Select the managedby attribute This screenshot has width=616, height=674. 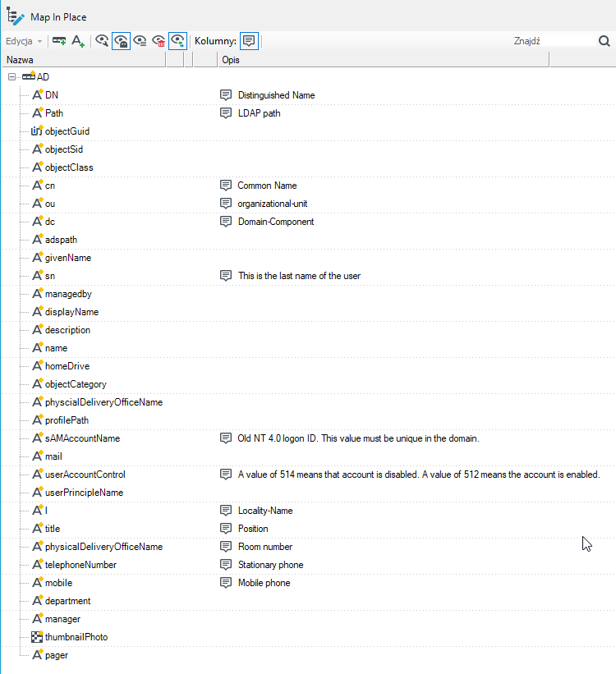pos(68,294)
